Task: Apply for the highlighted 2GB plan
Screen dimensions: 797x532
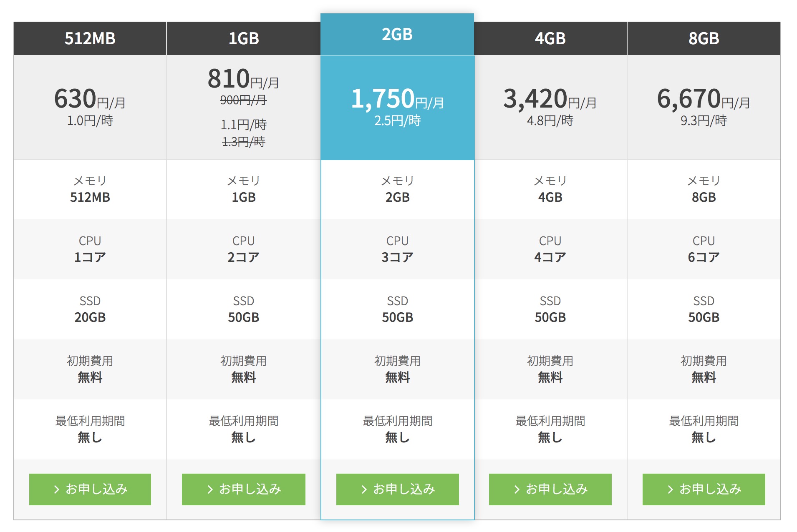Action: (398, 489)
